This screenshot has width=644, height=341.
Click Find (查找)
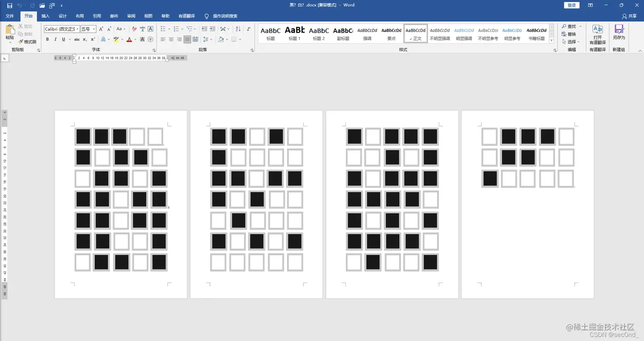pos(569,26)
